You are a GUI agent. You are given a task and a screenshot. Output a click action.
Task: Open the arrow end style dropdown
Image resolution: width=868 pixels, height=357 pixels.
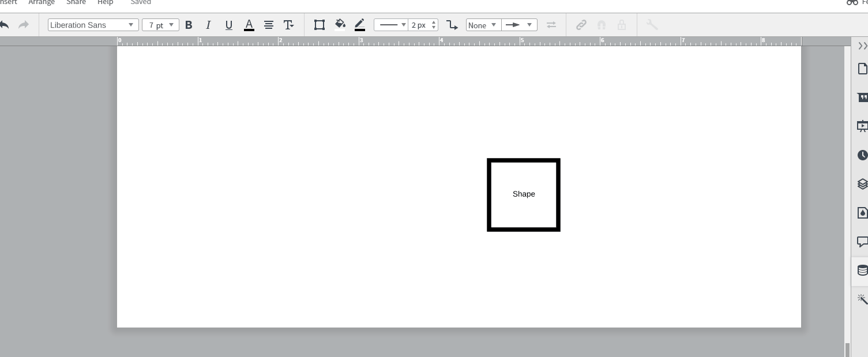tap(528, 25)
